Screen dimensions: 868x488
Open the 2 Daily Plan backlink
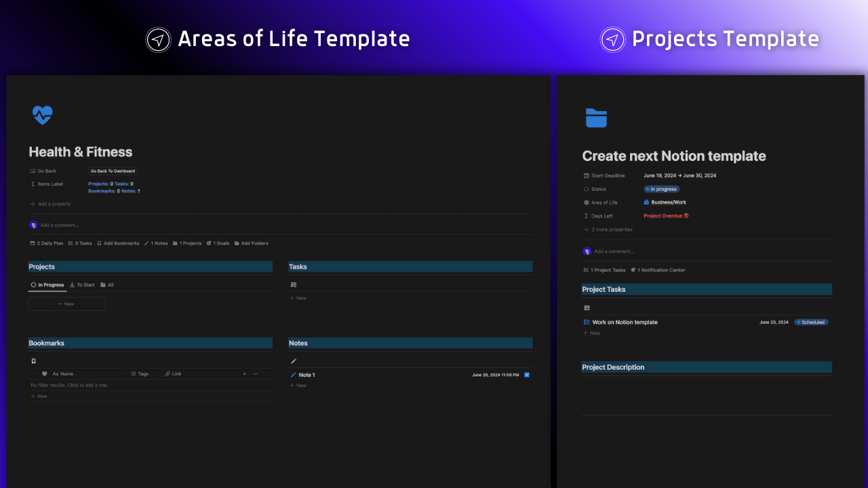[47, 243]
